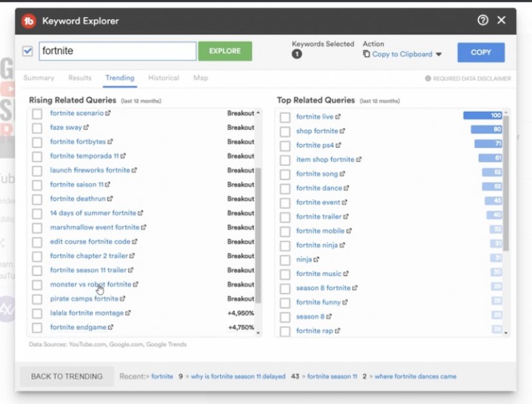This screenshot has height=404, width=532.
Task: Check the box for fortnite deathrun
Action: [37, 199]
